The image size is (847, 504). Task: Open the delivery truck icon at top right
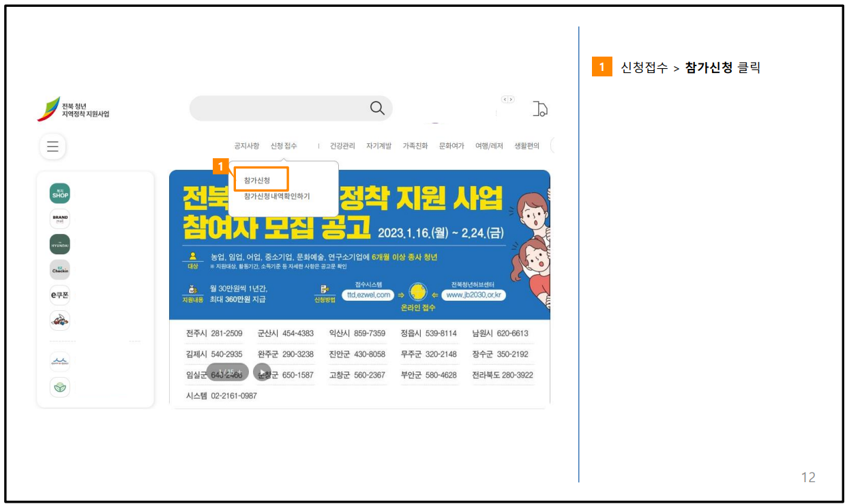(x=539, y=109)
